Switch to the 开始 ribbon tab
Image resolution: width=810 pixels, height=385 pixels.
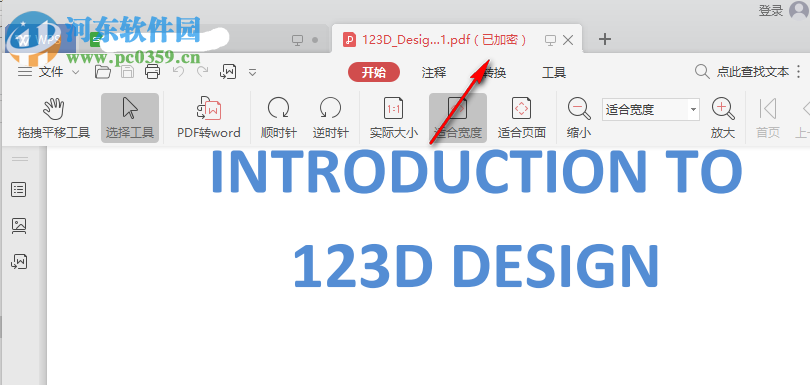click(x=374, y=72)
